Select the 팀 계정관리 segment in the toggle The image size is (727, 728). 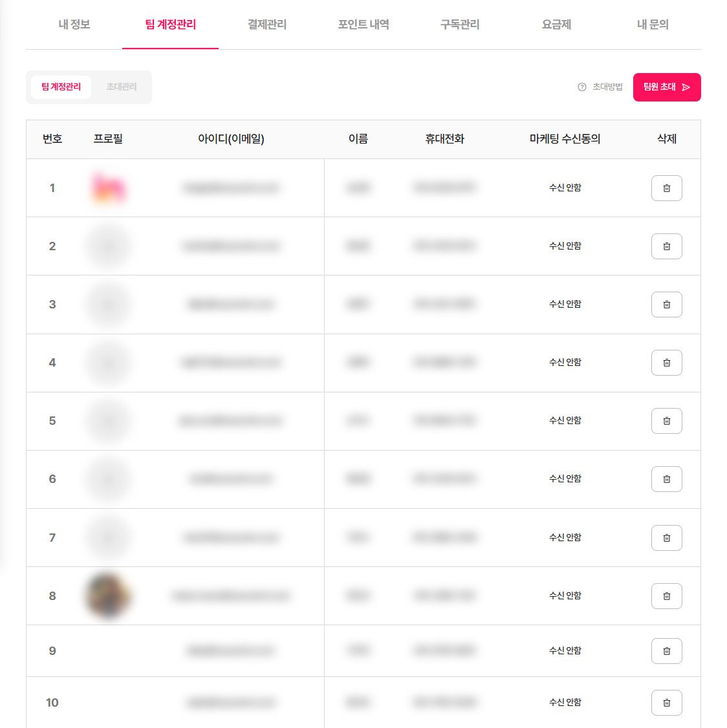tap(61, 87)
